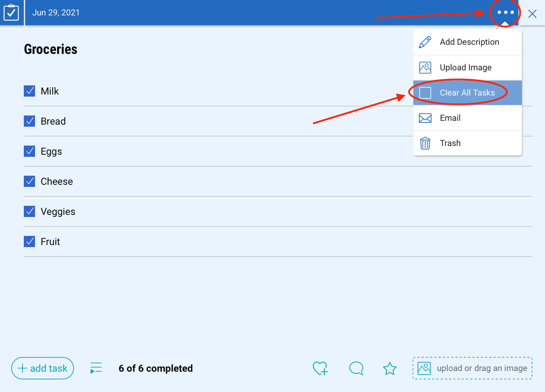Uncheck the Eggs task checkbox
This screenshot has height=392, width=545.
click(x=29, y=151)
